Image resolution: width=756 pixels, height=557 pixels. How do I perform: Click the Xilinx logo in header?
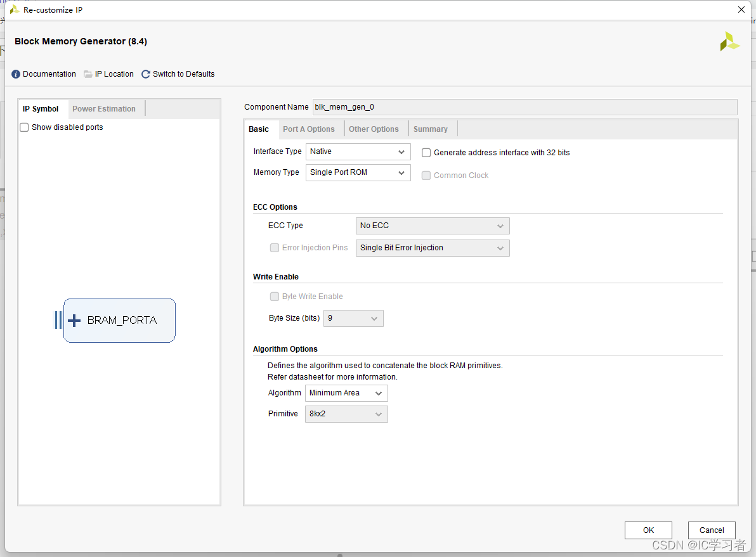coord(729,41)
